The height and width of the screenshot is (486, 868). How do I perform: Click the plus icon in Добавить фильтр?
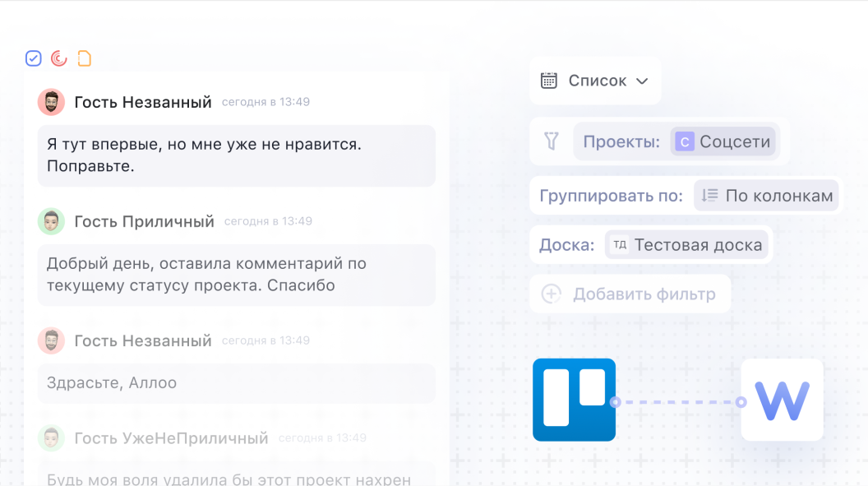[x=551, y=294]
